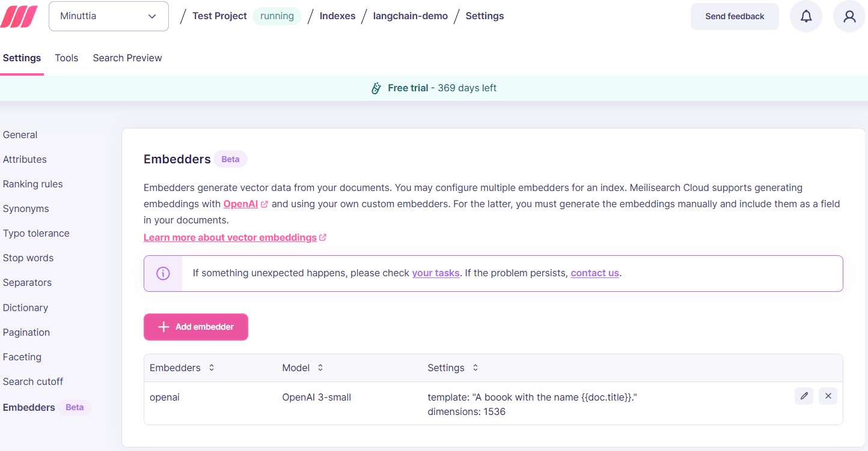Click the info icon in the notice box
The width and height of the screenshot is (868, 451).
tap(163, 273)
